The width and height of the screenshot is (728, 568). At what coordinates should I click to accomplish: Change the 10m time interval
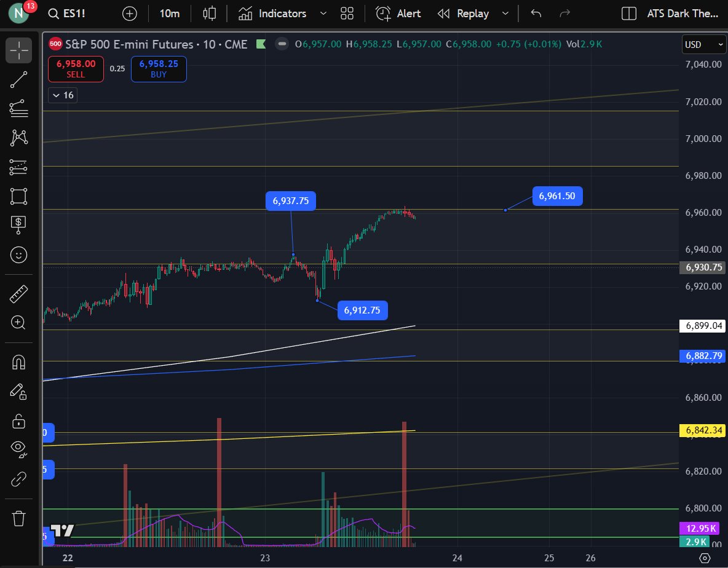pos(170,14)
